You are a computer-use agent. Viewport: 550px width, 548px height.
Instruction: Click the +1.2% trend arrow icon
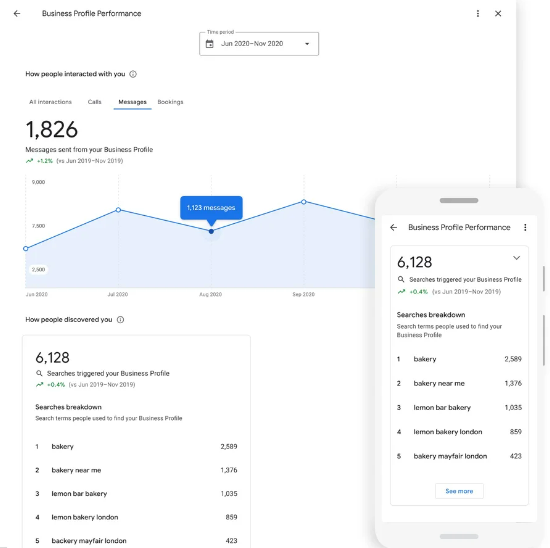click(x=29, y=161)
